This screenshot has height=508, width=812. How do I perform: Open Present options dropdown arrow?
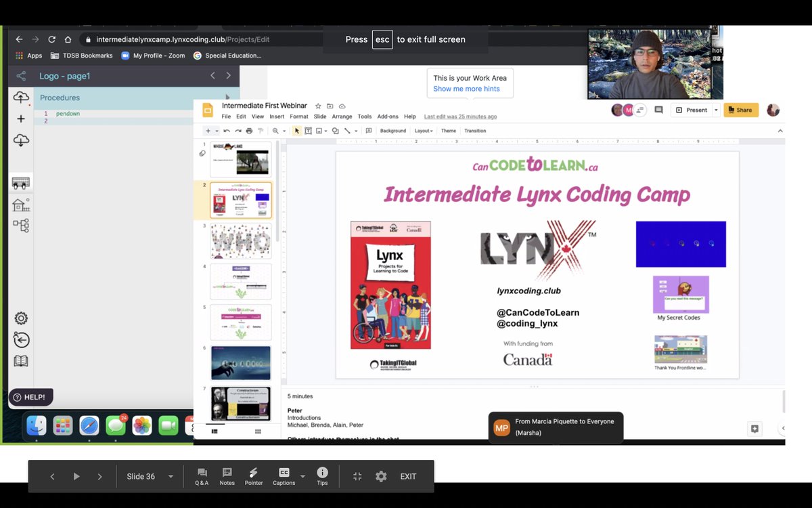(716, 110)
